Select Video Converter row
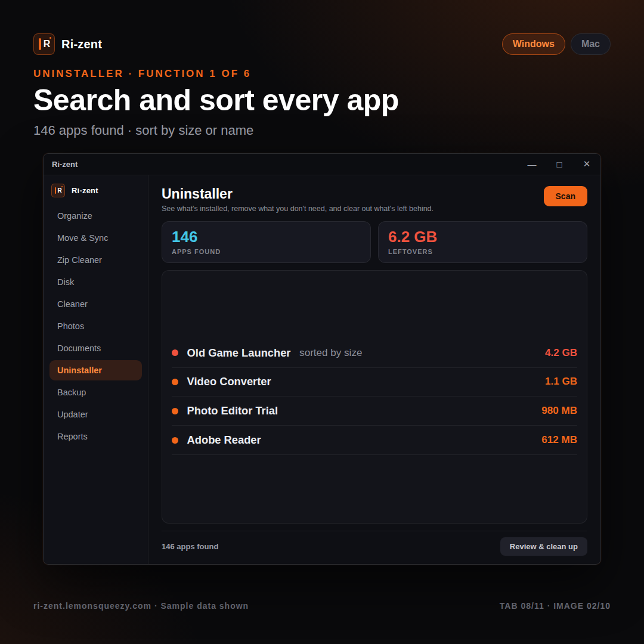The height and width of the screenshot is (644, 644). (374, 382)
